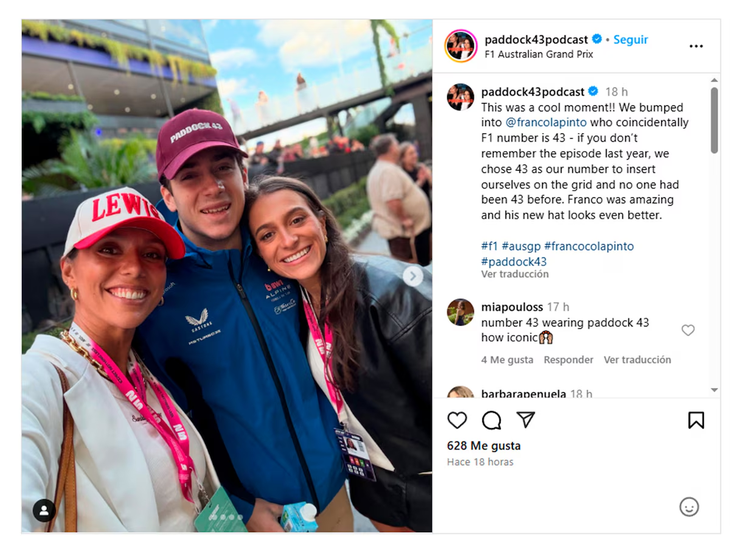Open paddock43podcast profile picture in header
Image resolution: width=730 pixels, height=548 pixels.
pos(460,46)
